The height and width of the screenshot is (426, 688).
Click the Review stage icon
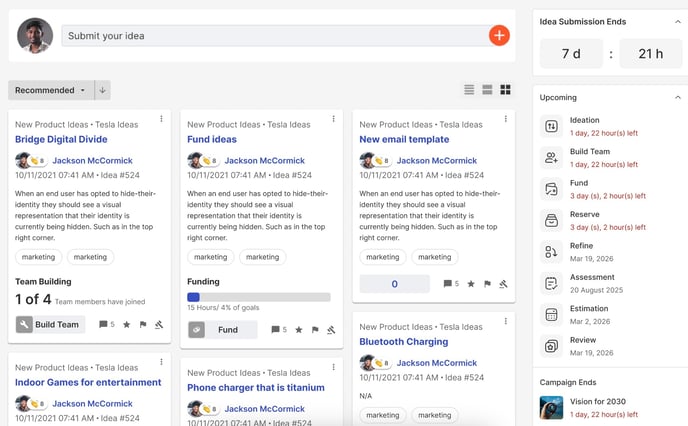pyautogui.click(x=551, y=347)
